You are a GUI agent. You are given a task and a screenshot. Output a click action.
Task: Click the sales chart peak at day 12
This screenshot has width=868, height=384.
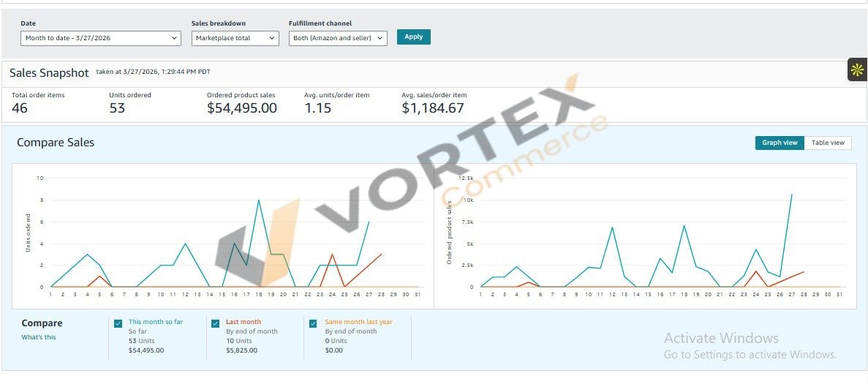coord(612,227)
